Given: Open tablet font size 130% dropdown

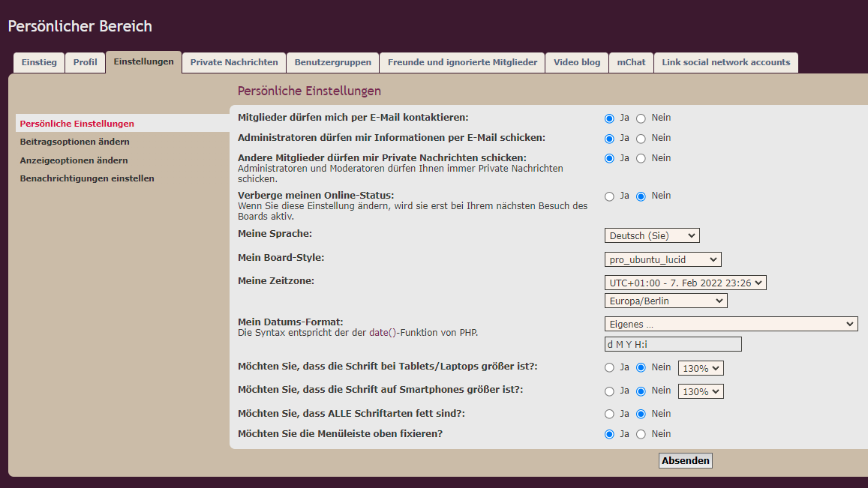Looking at the screenshot, I should pos(701,368).
